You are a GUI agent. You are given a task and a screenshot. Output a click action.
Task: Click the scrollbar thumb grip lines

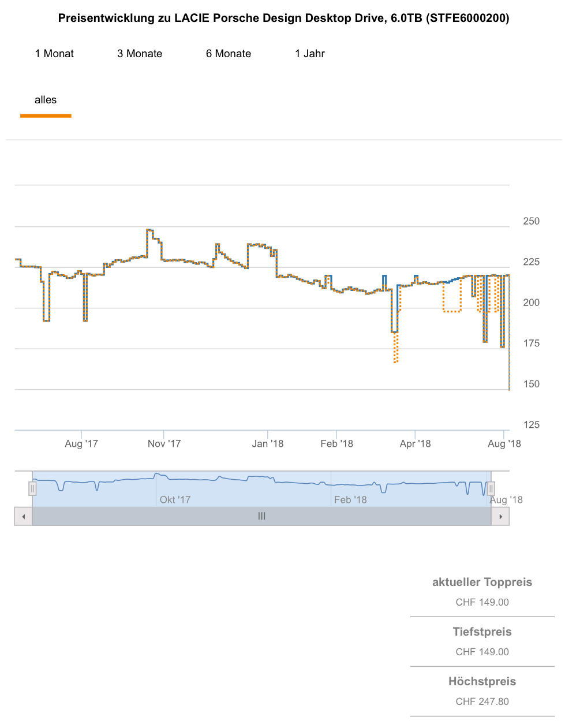[261, 516]
